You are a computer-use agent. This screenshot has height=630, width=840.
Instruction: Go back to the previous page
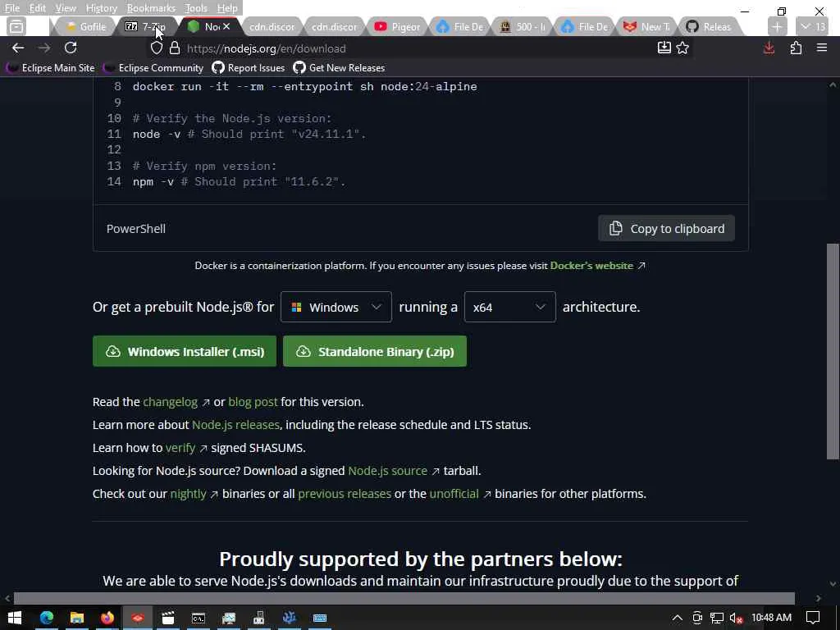(18, 48)
